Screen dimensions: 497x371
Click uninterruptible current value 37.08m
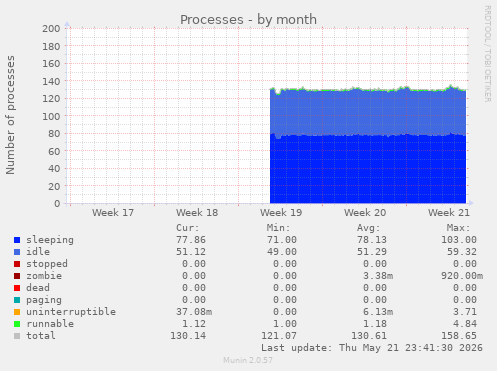click(194, 312)
